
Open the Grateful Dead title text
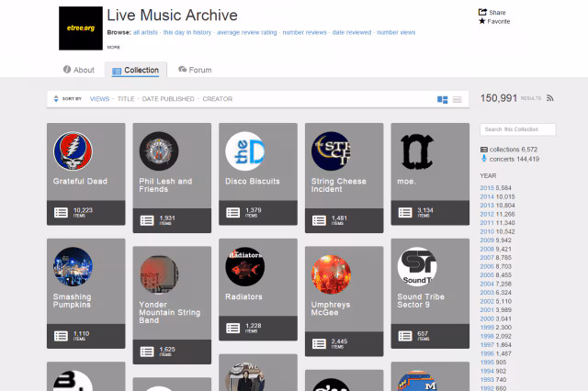[x=80, y=181]
